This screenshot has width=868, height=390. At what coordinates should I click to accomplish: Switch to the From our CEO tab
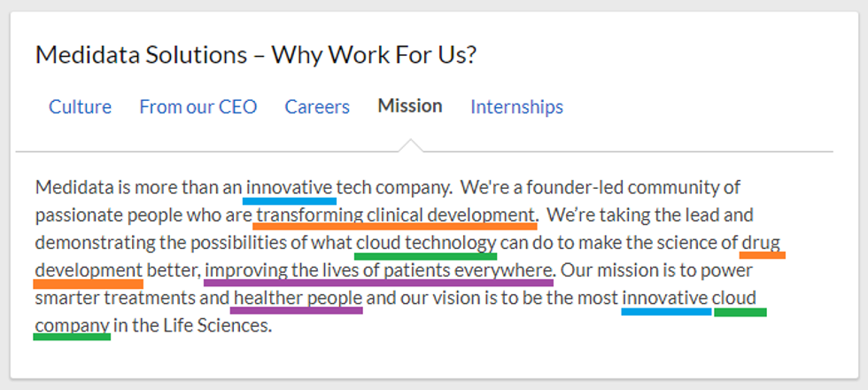coord(198,107)
